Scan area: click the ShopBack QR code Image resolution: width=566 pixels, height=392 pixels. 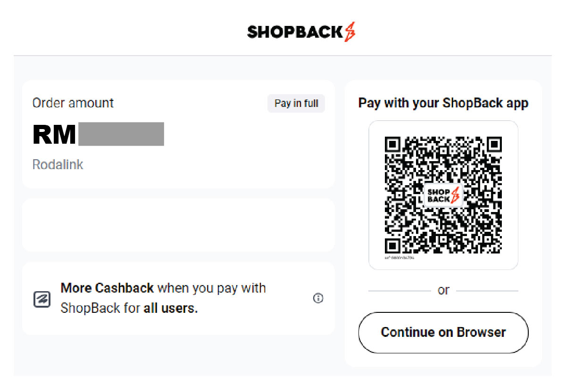pos(443,195)
